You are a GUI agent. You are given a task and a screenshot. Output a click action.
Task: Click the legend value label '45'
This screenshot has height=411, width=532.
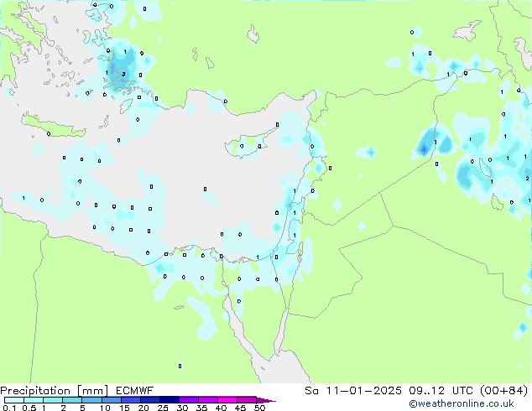point(240,408)
